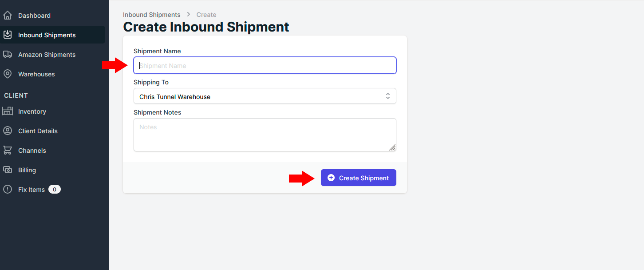Screen dimensions: 644x270
Task: Click the Dashboard home icon
Action: point(7,16)
